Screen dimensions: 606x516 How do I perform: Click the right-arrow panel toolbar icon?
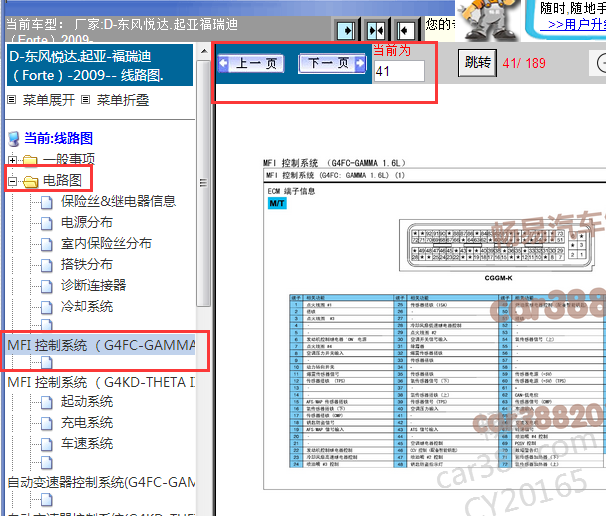click(x=346, y=30)
